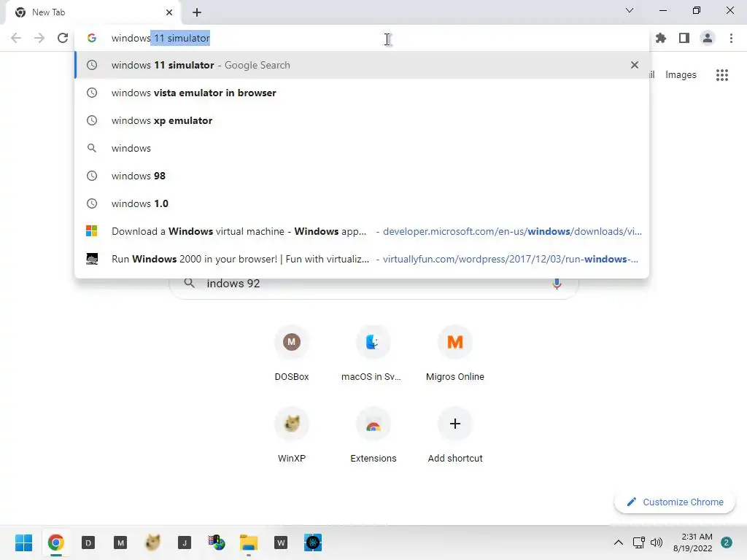Close the New Tab tab
The height and width of the screenshot is (560, 747).
[169, 12]
